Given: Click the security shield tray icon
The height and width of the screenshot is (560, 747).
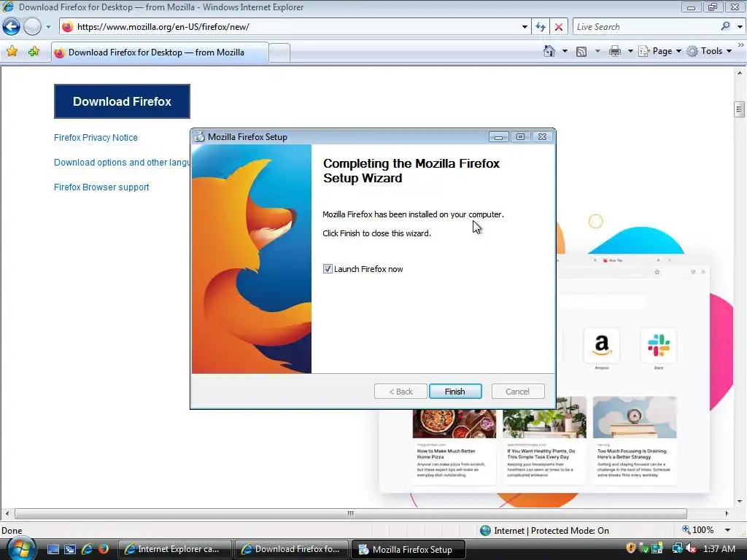Looking at the screenshot, I should click(x=631, y=548).
